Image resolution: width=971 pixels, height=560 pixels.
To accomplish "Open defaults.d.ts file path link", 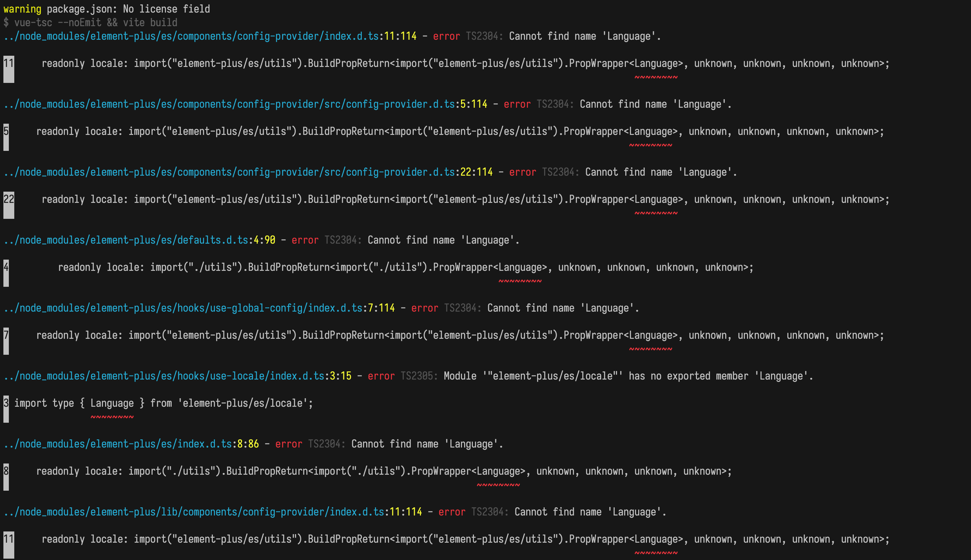I will pos(126,240).
